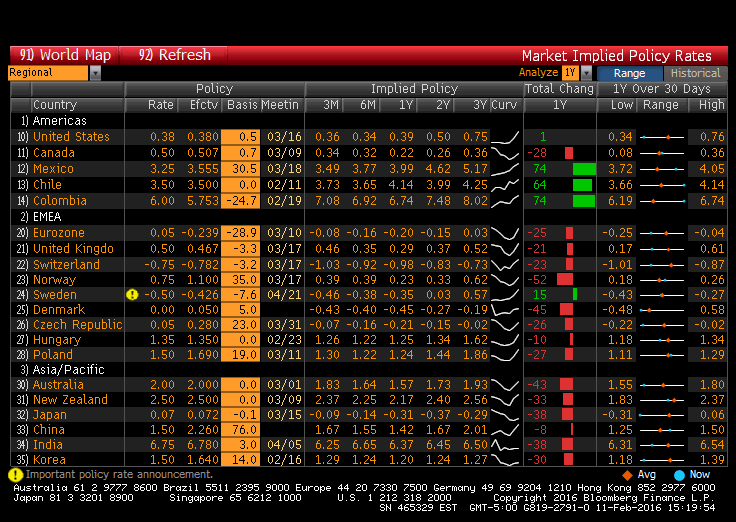Sort by the policy Rate column header
The image size is (736, 522).
click(x=152, y=105)
